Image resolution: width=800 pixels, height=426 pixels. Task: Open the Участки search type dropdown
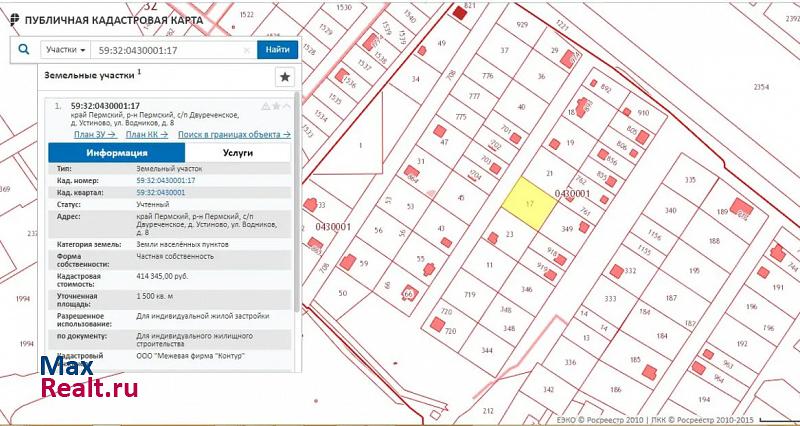pyautogui.click(x=66, y=49)
